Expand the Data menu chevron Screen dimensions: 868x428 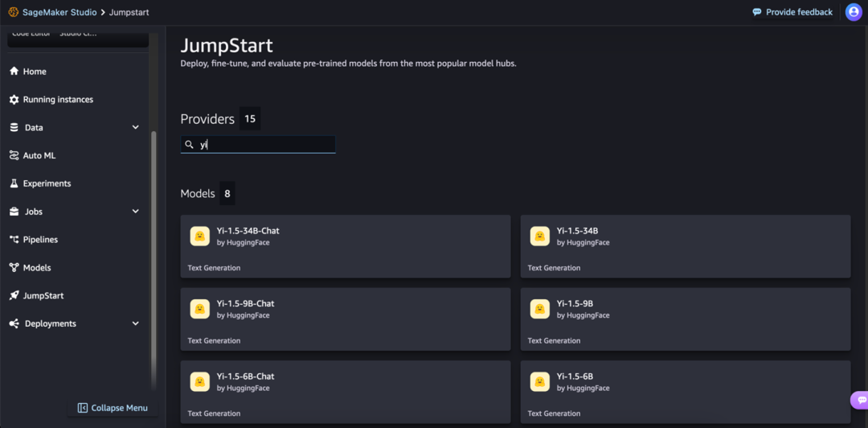pyautogui.click(x=136, y=127)
